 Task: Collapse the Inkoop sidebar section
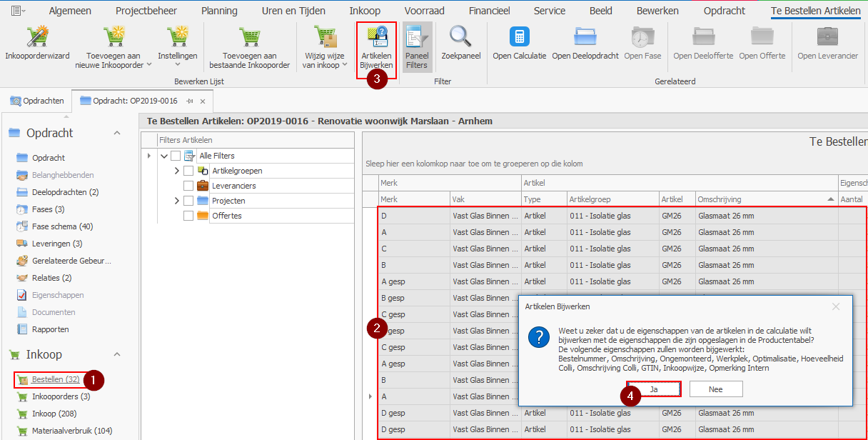coord(117,354)
